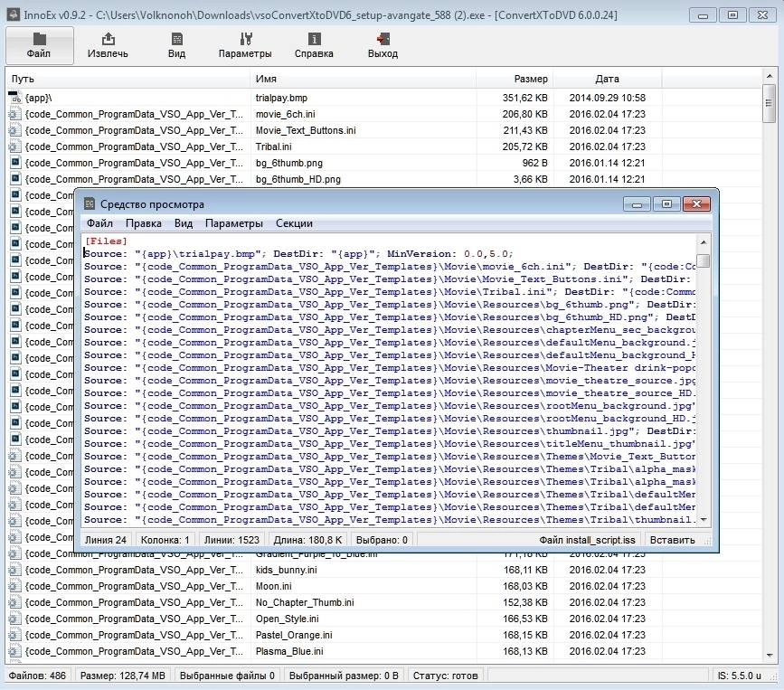Click the file icon of Open_Style.ini row

[x=15, y=619]
